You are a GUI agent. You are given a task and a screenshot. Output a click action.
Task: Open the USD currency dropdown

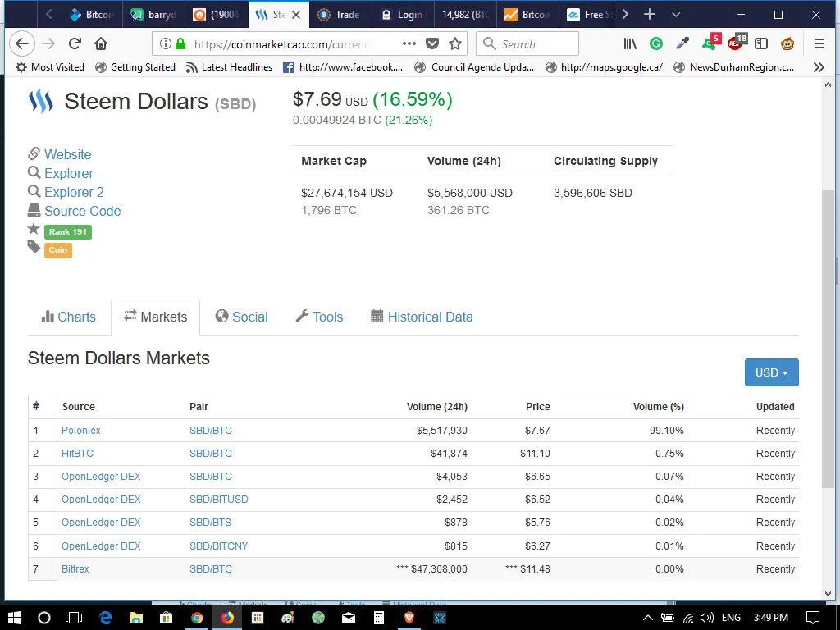tap(771, 372)
